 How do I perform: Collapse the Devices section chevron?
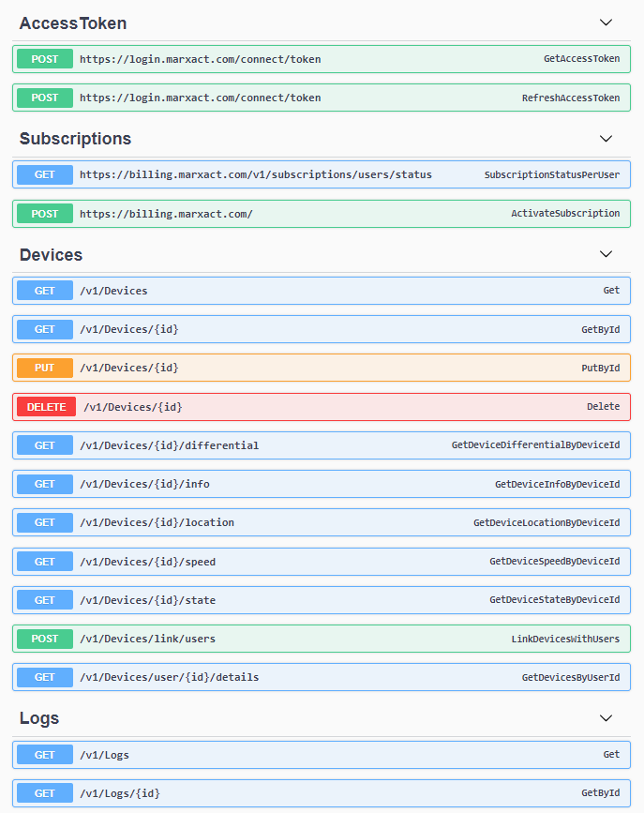pyautogui.click(x=606, y=254)
